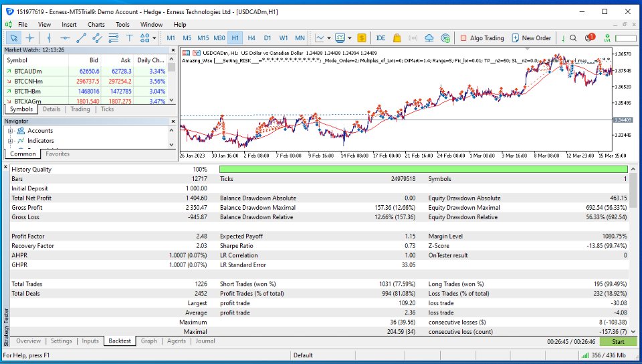Switch to Ticks tab in Market Watch
642x364 pixels.
(107, 110)
